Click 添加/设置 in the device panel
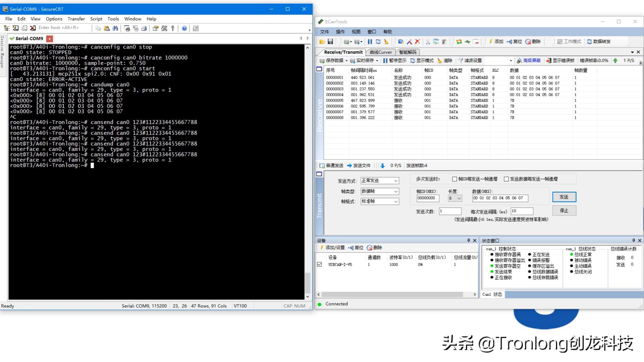The image size is (644, 362). coord(332,248)
